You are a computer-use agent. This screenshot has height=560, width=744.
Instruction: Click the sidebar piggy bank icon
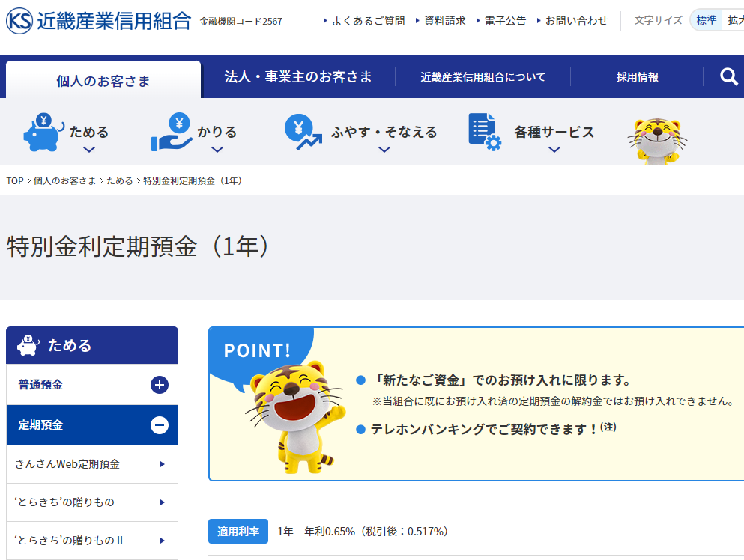point(28,345)
